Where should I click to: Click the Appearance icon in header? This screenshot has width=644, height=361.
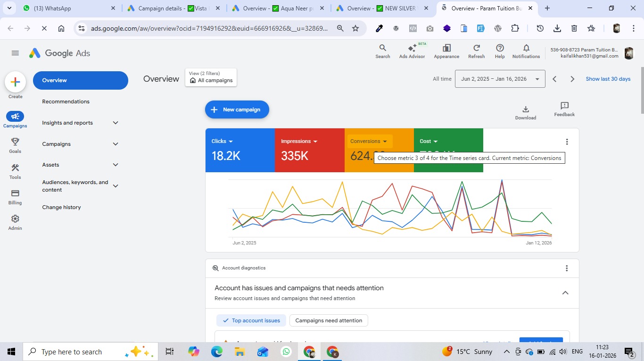(x=446, y=51)
